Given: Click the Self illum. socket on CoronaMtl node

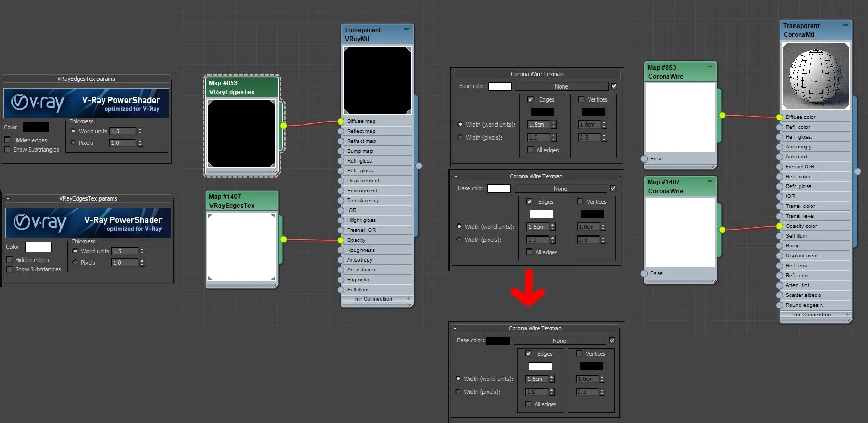Looking at the screenshot, I should point(779,236).
